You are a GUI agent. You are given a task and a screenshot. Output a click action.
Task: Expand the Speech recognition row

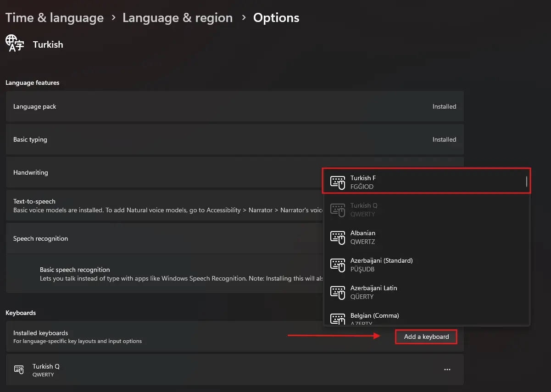pos(165,238)
